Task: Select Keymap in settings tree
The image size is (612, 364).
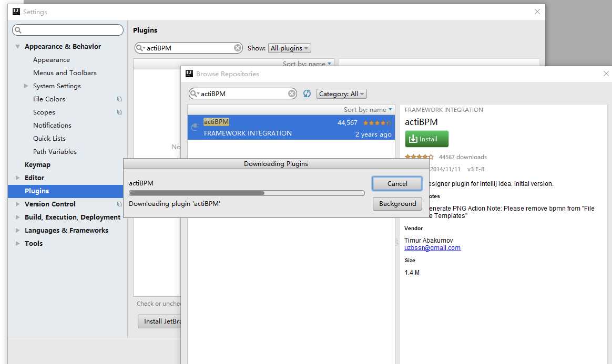Action: pyautogui.click(x=37, y=164)
